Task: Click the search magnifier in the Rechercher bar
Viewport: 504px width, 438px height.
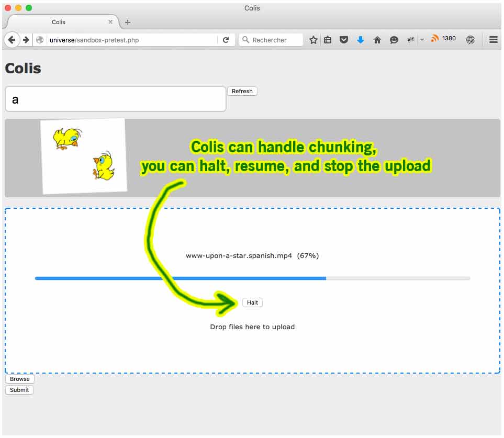Action: click(245, 39)
